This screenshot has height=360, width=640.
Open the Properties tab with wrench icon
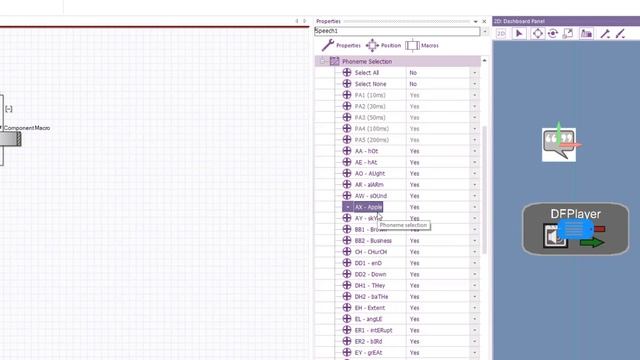[341, 45]
